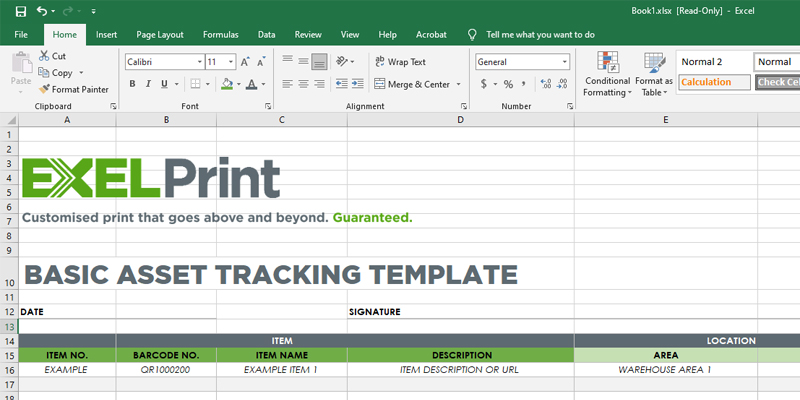Open the Conditional Formatting menu
Screen dimensions: 800x400
(x=608, y=74)
